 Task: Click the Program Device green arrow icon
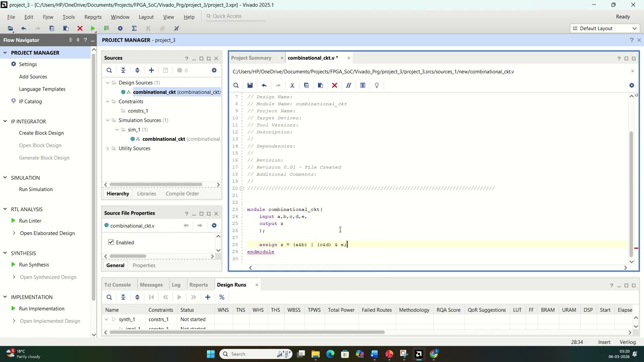tap(106, 29)
